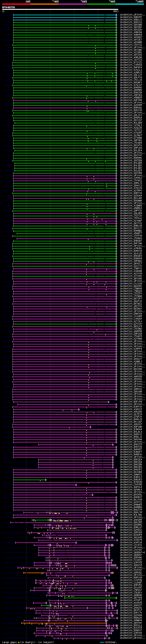This screenshot has height=644, width=146.
Task: Click the UniRef100_A3AKW4 label
Action: point(131,271)
